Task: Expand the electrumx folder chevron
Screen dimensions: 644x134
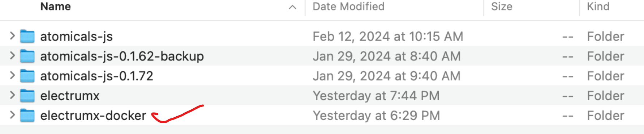Action: 12,95
